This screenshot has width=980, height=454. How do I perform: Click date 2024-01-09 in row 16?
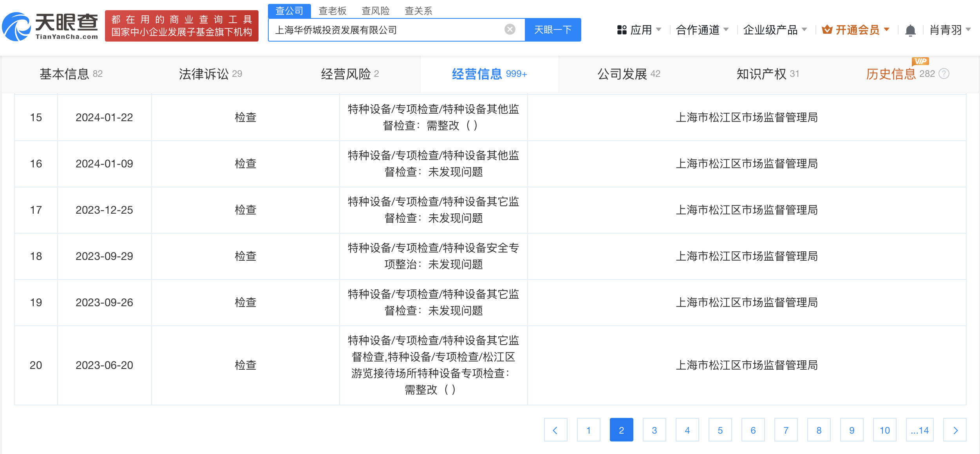tap(104, 163)
